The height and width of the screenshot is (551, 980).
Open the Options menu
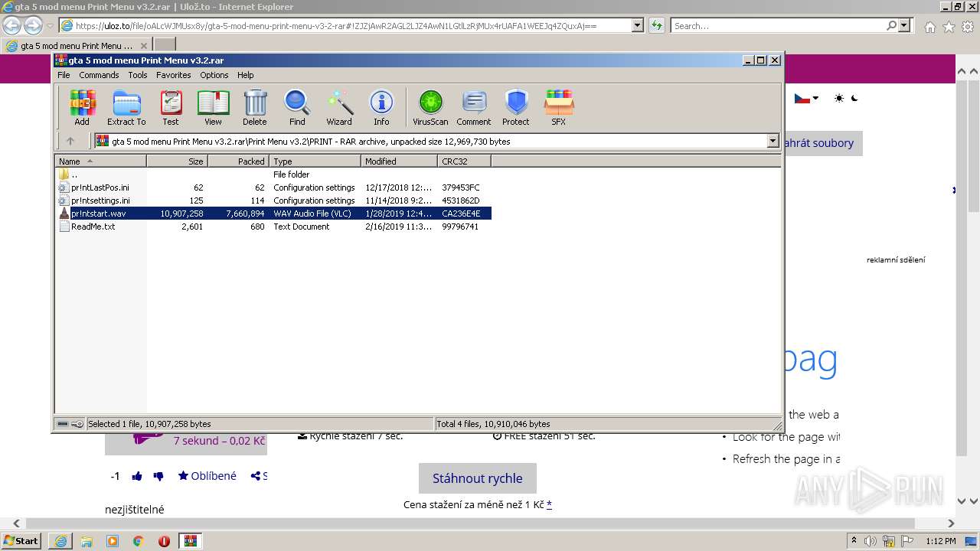[x=214, y=75]
